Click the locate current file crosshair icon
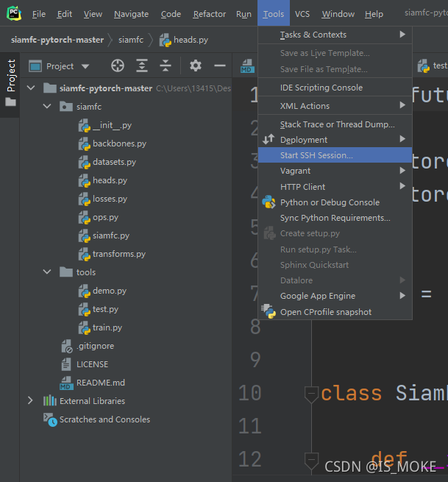The width and height of the screenshot is (448, 482). pos(118,65)
